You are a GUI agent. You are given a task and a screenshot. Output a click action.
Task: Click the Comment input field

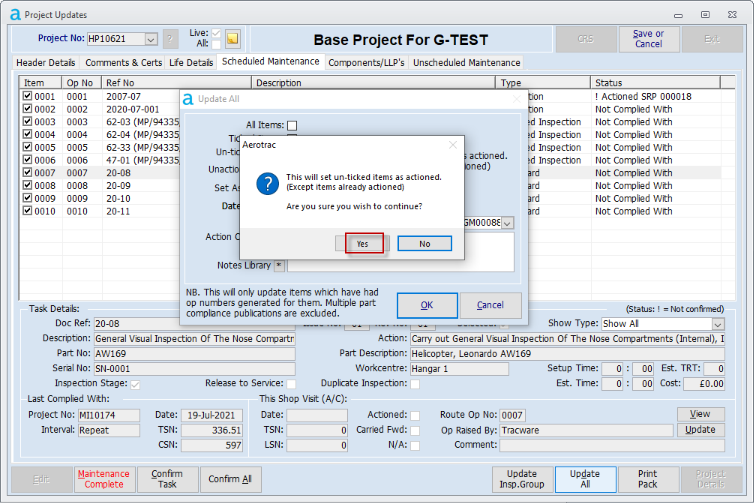[x=612, y=446]
